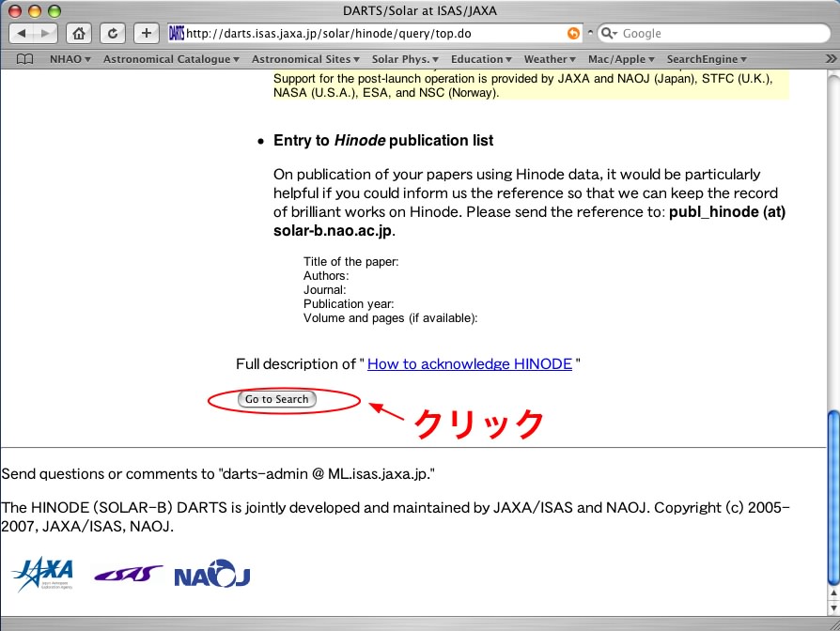Click the JAXA logo image
Viewport: 840px width, 631px height.
43,573
